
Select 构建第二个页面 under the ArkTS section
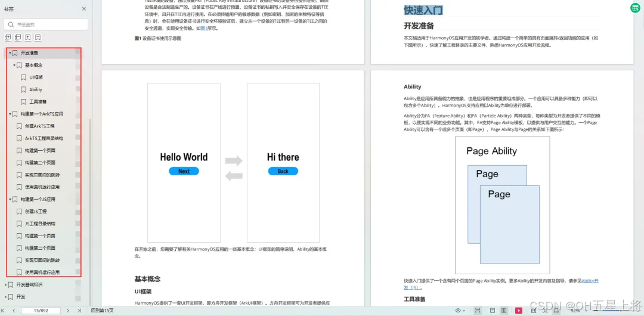(x=40, y=163)
